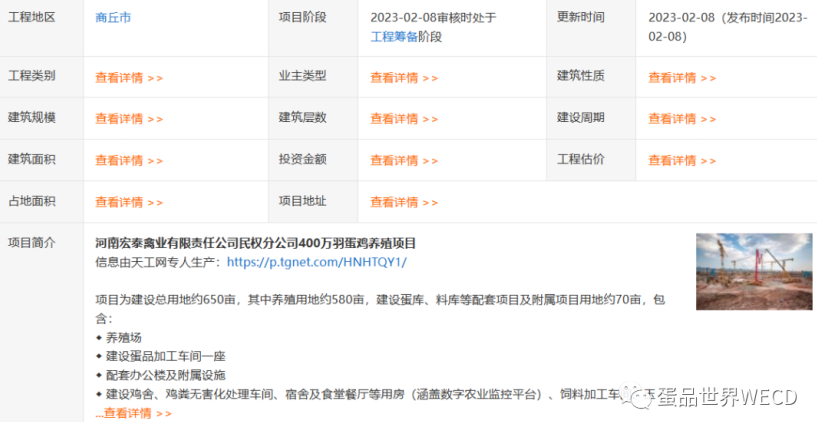Click the 商丘市 region link
Screen dimensions: 817x422
(x=113, y=18)
